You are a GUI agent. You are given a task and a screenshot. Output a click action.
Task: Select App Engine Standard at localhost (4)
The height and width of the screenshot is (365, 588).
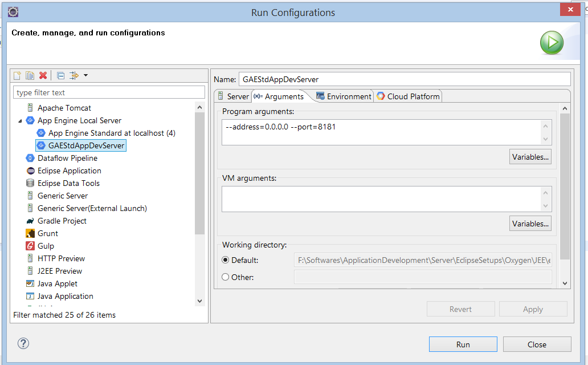[112, 133]
